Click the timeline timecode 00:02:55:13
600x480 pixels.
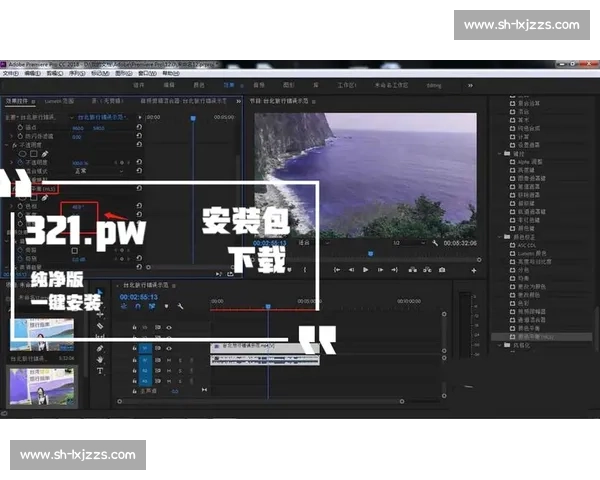139,297
